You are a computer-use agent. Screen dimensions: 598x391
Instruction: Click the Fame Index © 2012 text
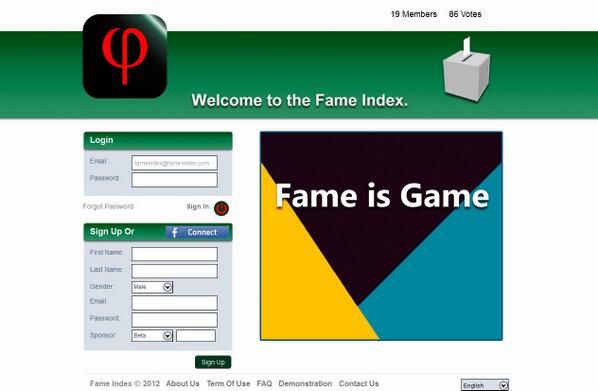[x=125, y=383]
